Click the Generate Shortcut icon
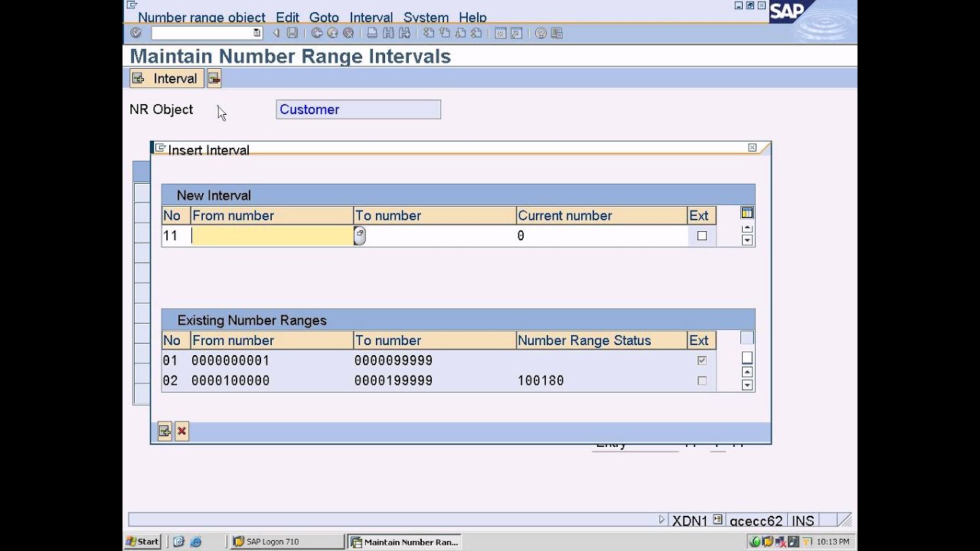Image resolution: width=980 pixels, height=551 pixels. click(516, 33)
